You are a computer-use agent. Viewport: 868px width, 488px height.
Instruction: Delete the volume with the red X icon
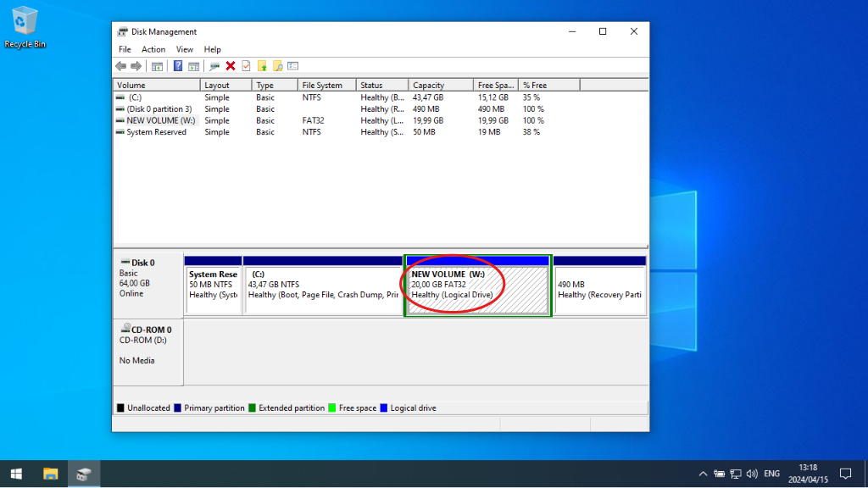point(230,65)
